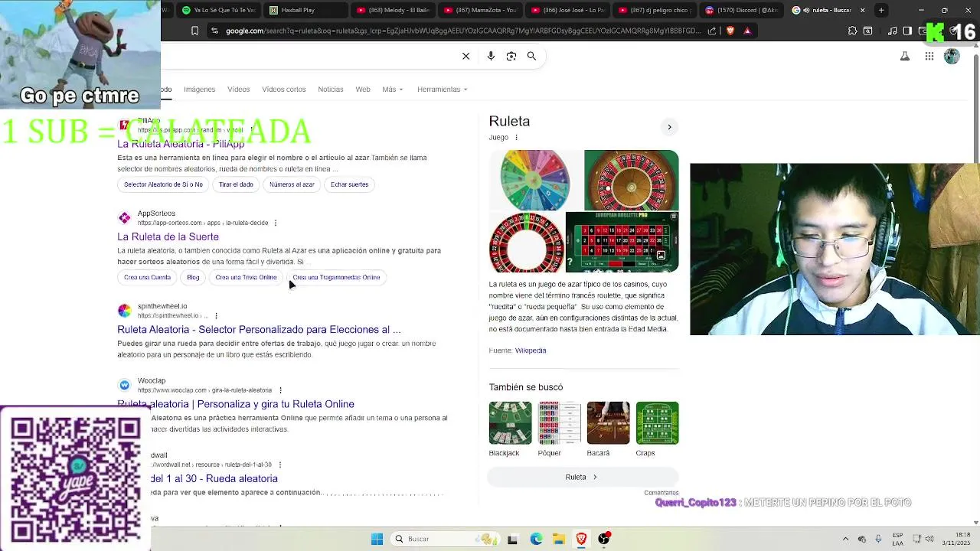Open more options for the AppSorteos result

click(275, 223)
